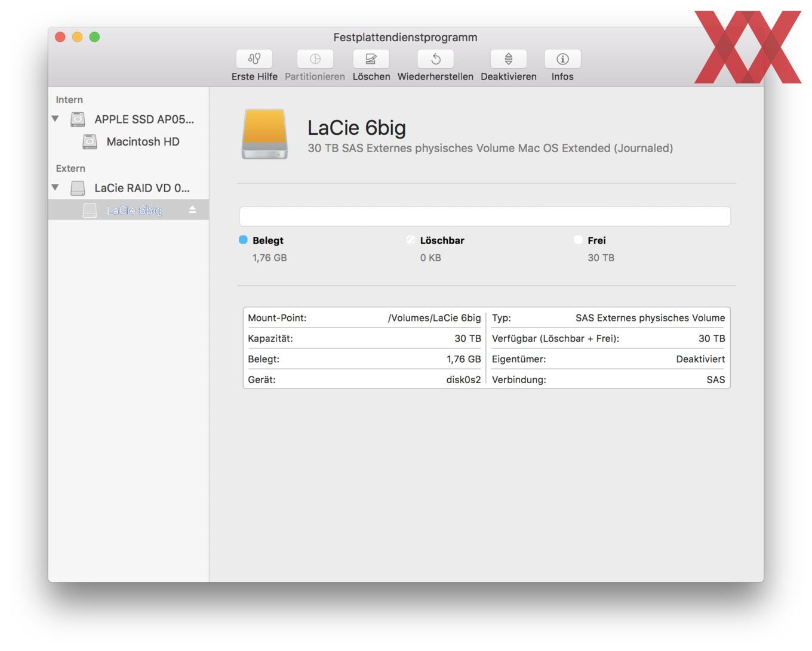Click the Gerät label in the table

[x=262, y=380]
